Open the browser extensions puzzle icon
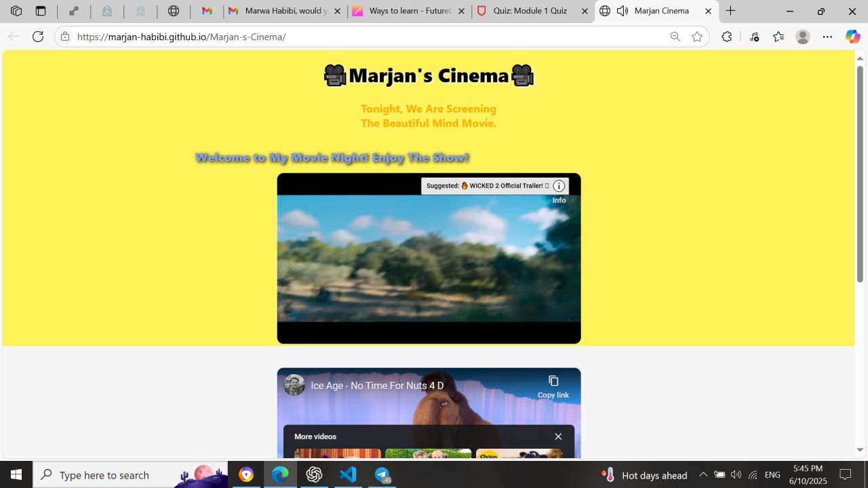Screen dimensions: 868x488 726,37
